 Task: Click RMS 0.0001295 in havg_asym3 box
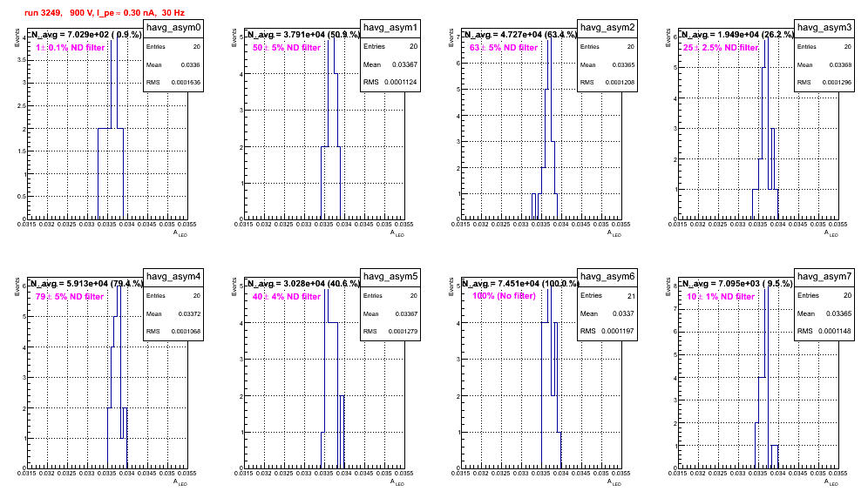tap(824, 82)
